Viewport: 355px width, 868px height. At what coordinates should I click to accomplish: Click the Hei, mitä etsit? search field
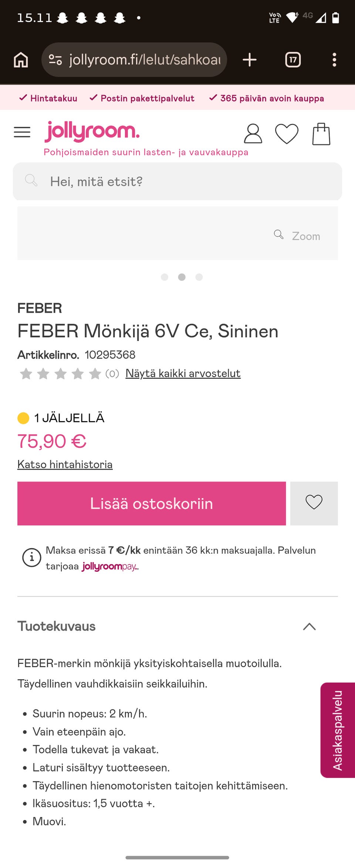tap(177, 181)
